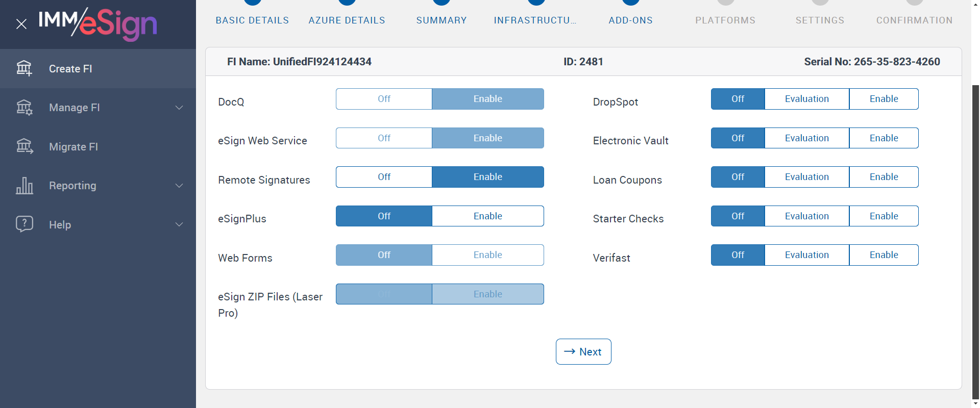The image size is (980, 408).
Task: Click the Reporting bar chart icon
Action: click(24, 186)
